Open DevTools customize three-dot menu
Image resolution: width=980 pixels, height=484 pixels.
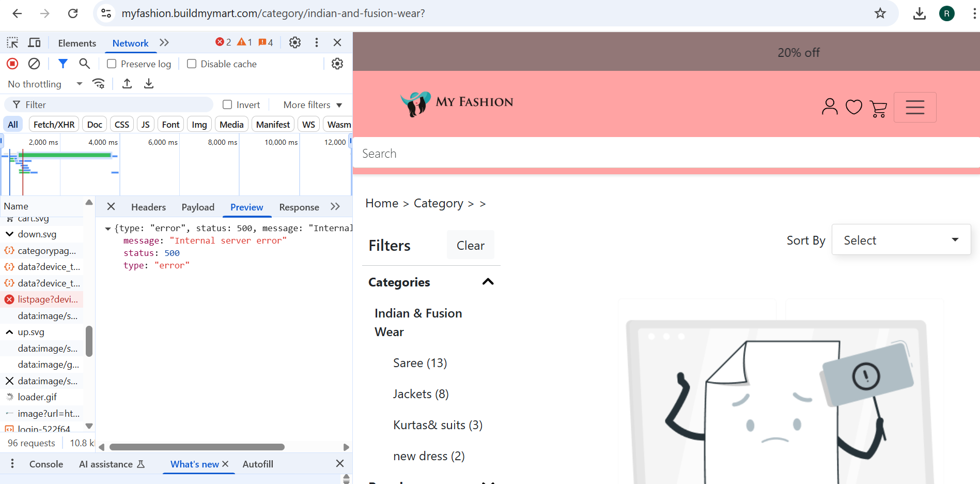pyautogui.click(x=317, y=42)
